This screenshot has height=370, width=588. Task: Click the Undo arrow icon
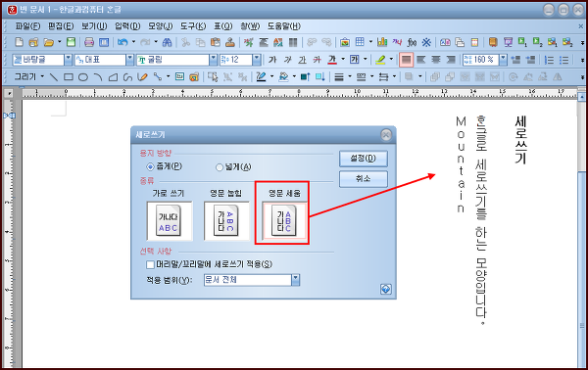pyautogui.click(x=122, y=42)
